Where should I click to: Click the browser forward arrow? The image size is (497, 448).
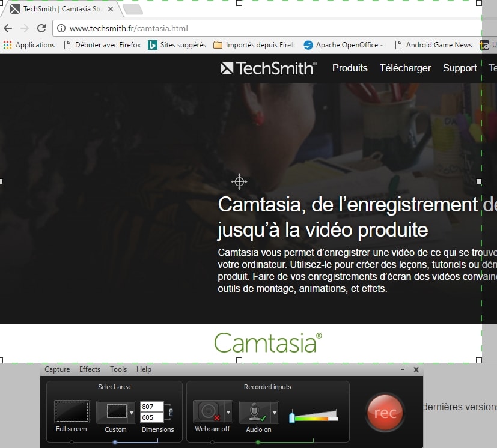(25, 28)
